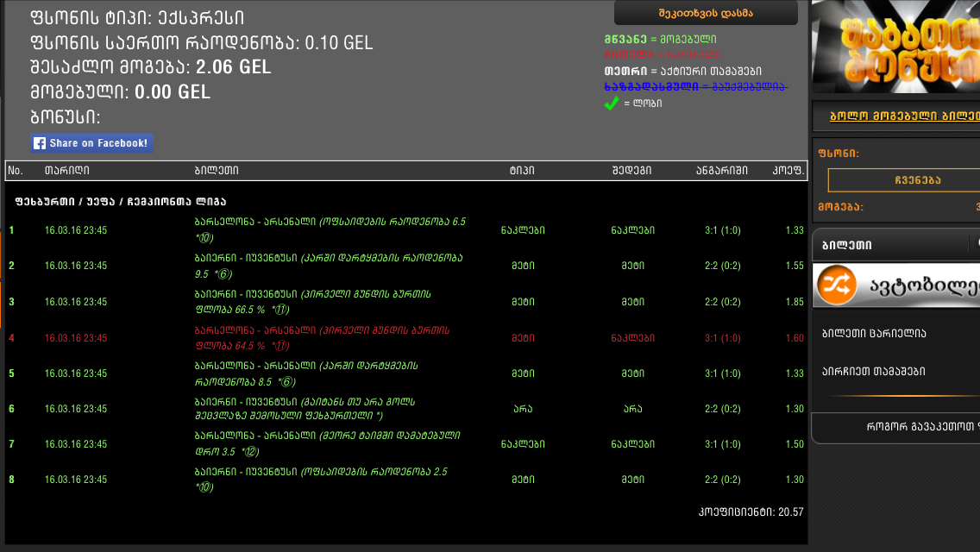Click the კოეფ. column header
The height and width of the screenshot is (552, 980).
[788, 171]
